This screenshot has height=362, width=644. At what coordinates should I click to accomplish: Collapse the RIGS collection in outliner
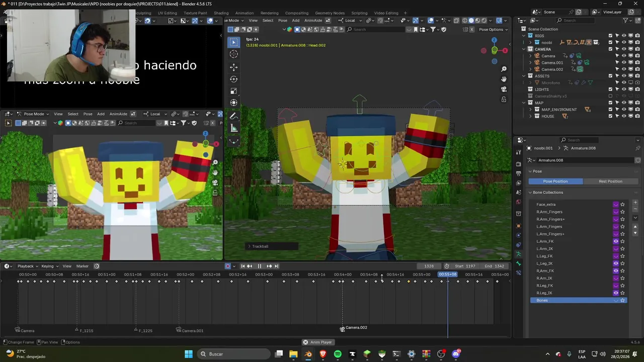click(x=524, y=36)
